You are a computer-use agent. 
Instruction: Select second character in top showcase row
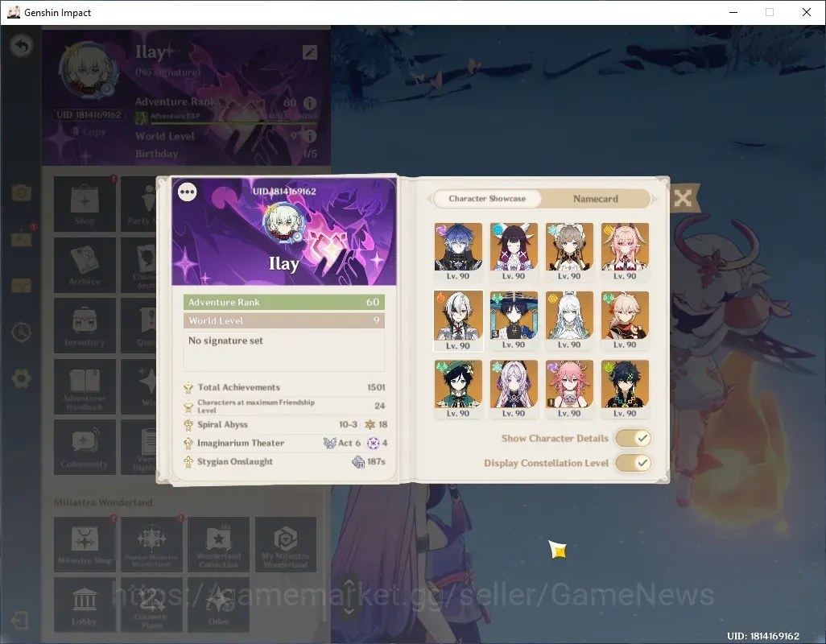pyautogui.click(x=514, y=252)
